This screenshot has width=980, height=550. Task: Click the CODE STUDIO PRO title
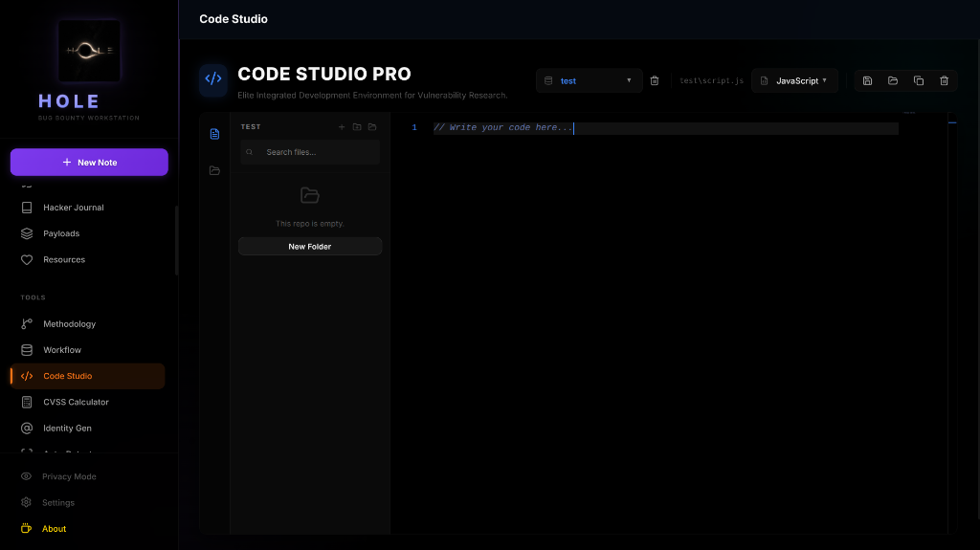click(324, 74)
